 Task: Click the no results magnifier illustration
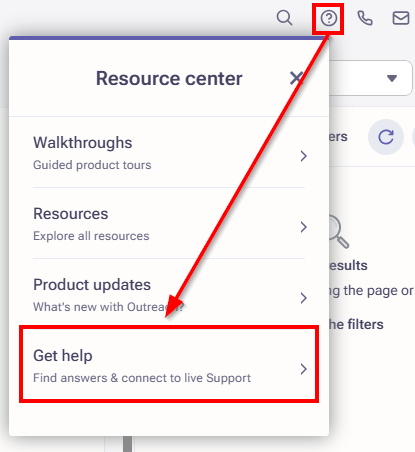tap(338, 232)
